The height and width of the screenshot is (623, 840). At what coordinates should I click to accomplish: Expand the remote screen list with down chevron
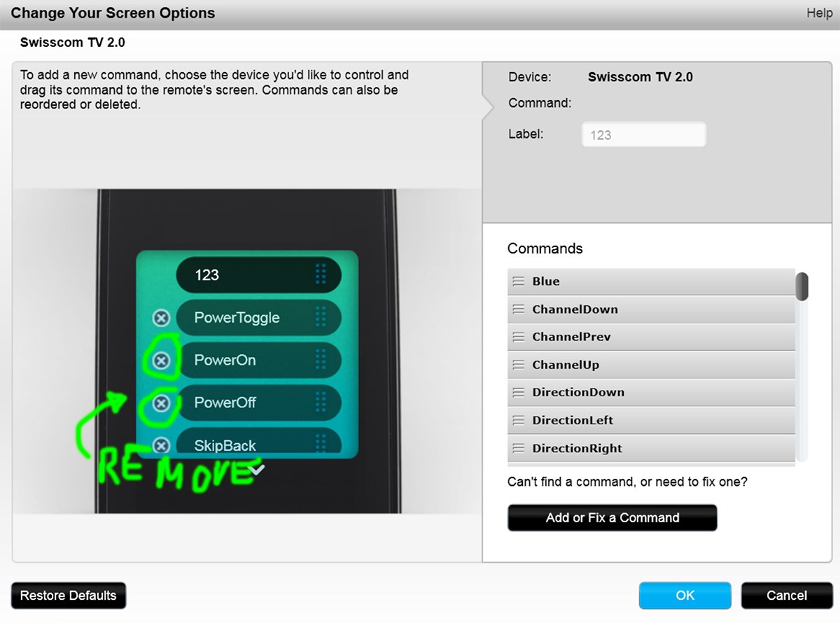point(257,470)
